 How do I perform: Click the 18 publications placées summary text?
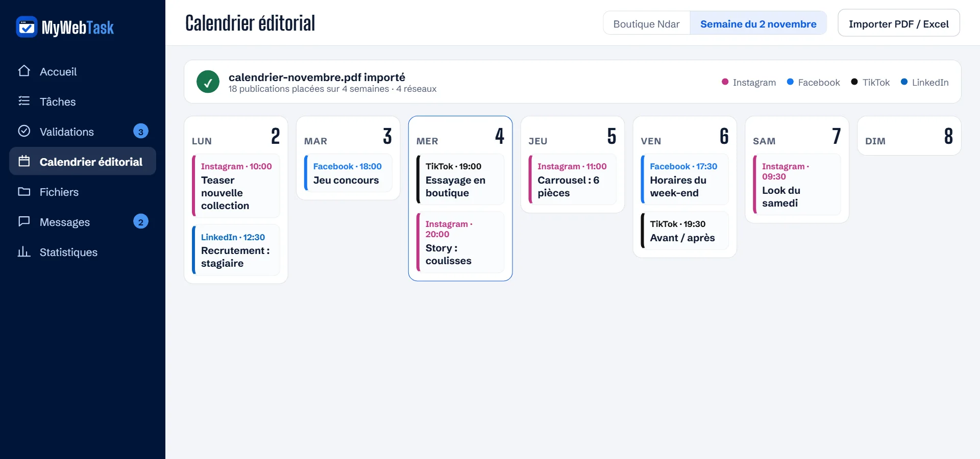pos(332,89)
